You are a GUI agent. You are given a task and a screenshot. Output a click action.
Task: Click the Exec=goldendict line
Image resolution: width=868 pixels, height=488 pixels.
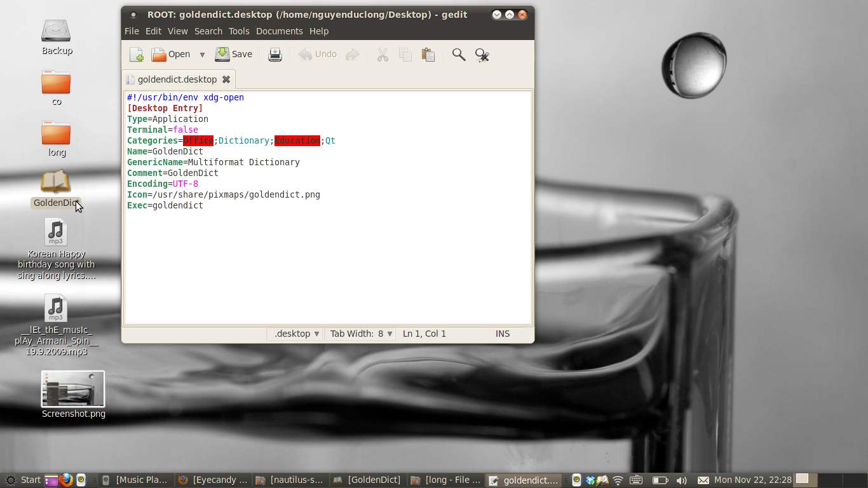[x=165, y=205]
